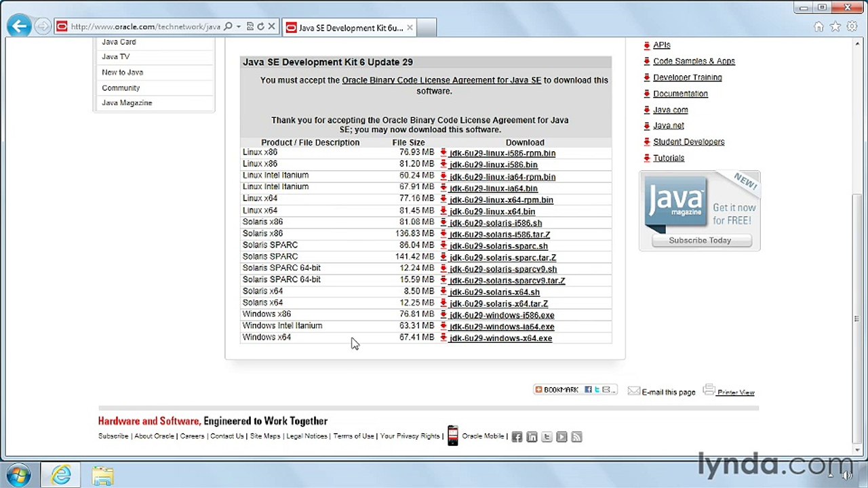Open a new blank tab

pyautogui.click(x=427, y=28)
